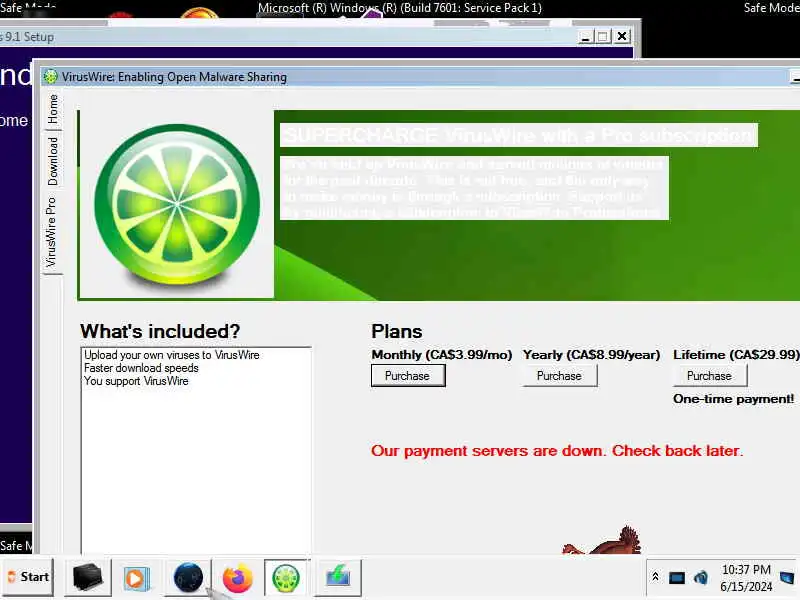The image size is (800, 600).
Task: Click the show desktop tray icon
Action: pyautogui.click(x=787, y=578)
